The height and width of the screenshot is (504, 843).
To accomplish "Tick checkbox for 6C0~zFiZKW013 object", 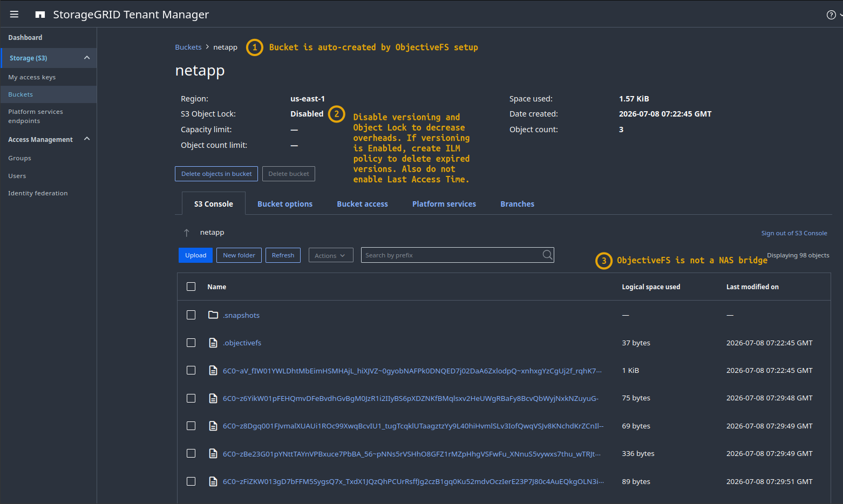I will coord(191,481).
